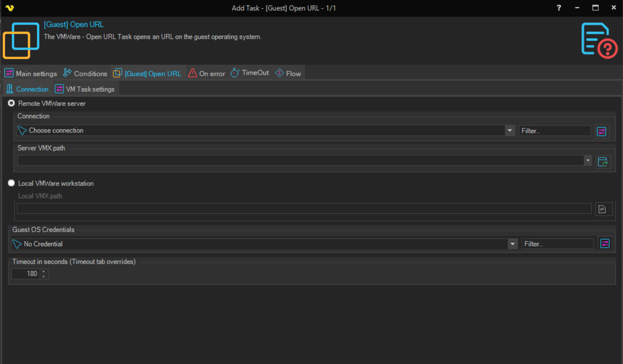This screenshot has height=364, width=623.
Task: Open the On error tab
Action: (207, 74)
